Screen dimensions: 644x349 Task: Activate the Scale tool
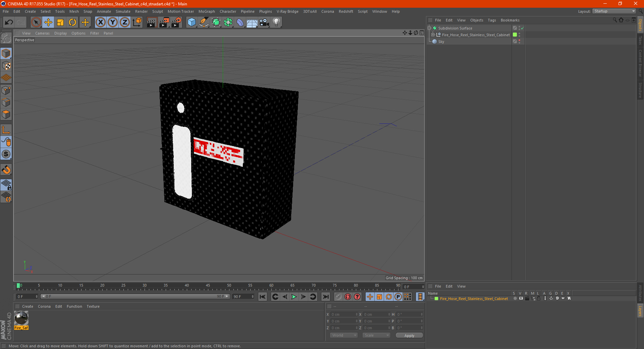pos(60,22)
